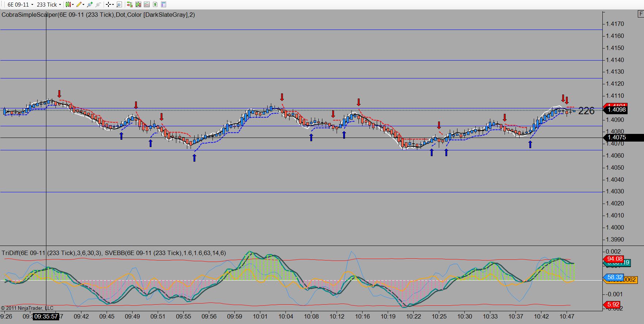The height and width of the screenshot is (324, 644).
Task: Activate the zoom frame magnifier icon
Action: pos(119,4)
